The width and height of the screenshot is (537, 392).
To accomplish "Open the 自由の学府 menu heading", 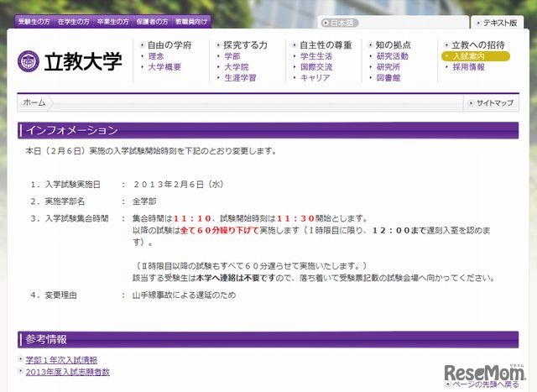I will click(x=169, y=44).
